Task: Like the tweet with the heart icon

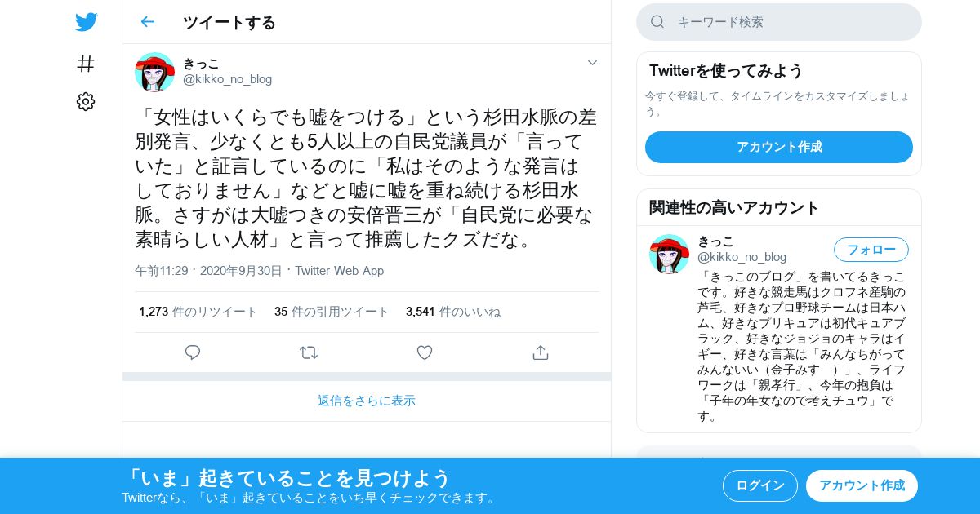Action: 425,352
